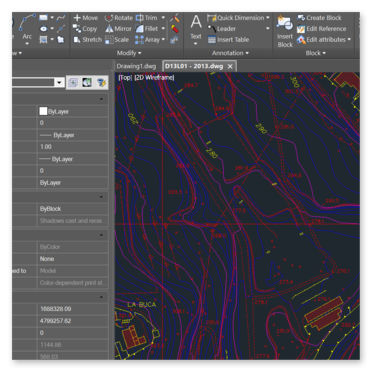The image size is (370, 370).
Task: Click the Erase pencil-eraser icon
Action: click(x=174, y=18)
